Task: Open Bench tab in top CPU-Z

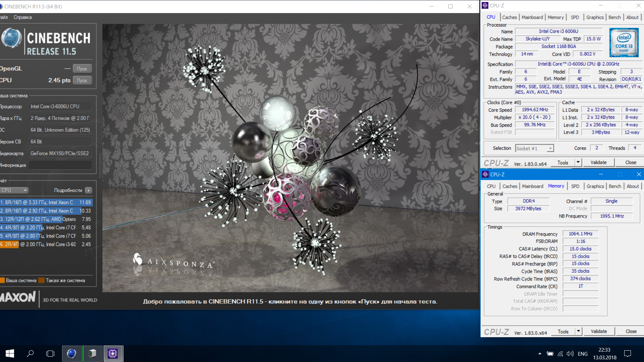Action: (x=614, y=17)
